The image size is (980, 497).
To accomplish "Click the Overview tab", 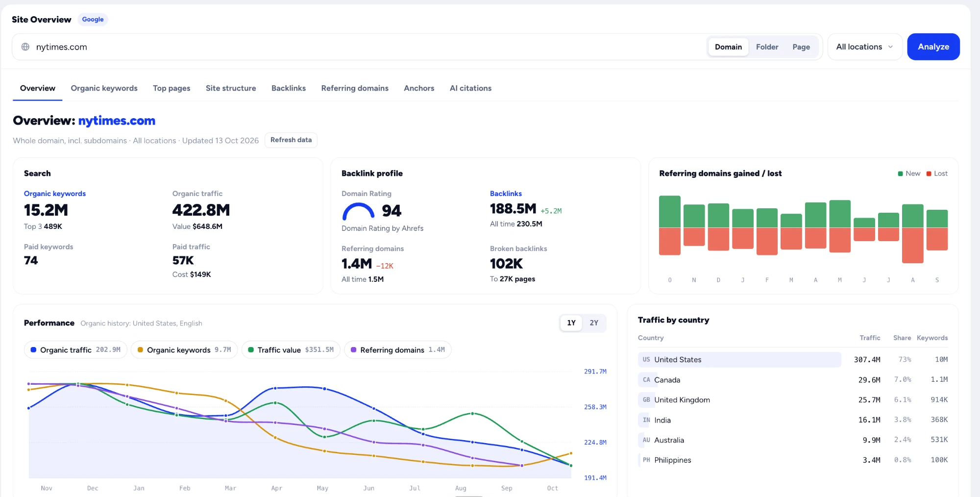I will (38, 88).
